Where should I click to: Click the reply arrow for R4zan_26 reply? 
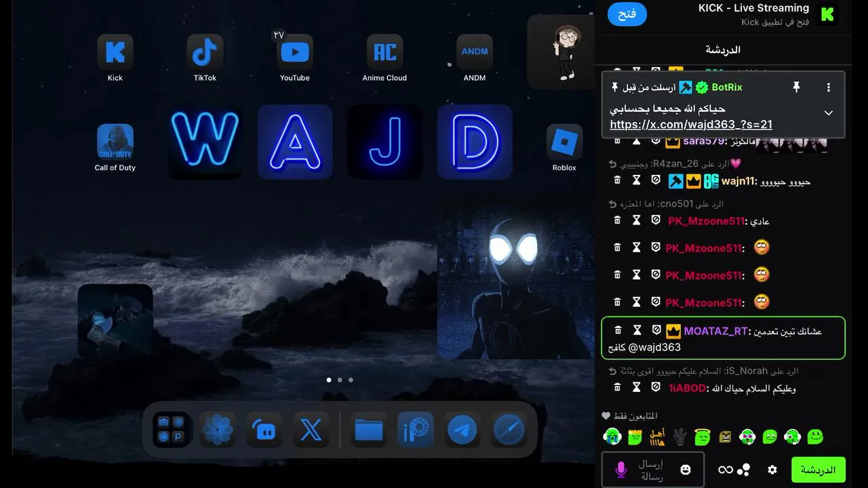[612, 164]
